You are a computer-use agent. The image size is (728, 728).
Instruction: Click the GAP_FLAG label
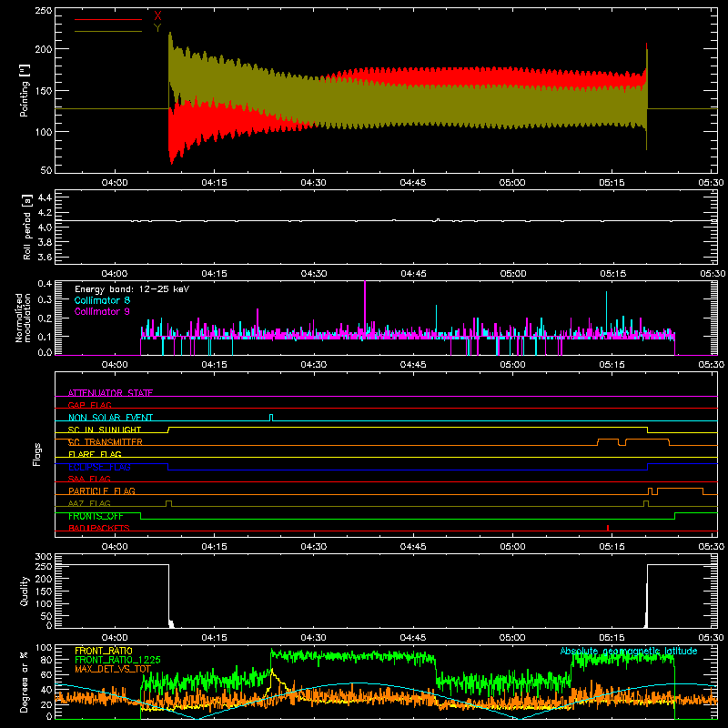[x=90, y=405]
